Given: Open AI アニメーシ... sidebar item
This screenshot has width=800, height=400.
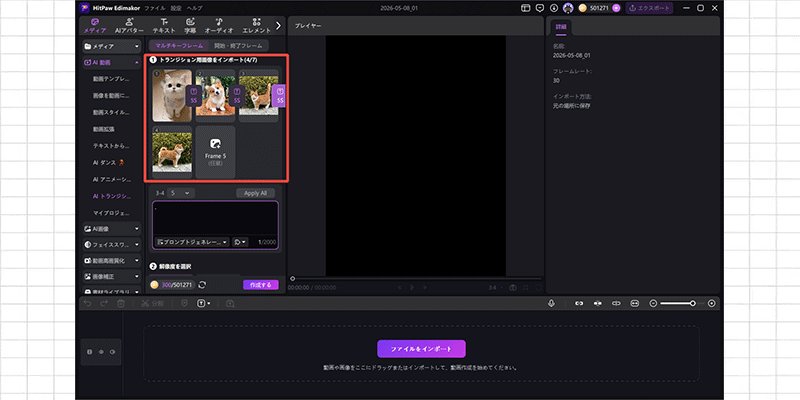Looking at the screenshot, I should tap(111, 180).
